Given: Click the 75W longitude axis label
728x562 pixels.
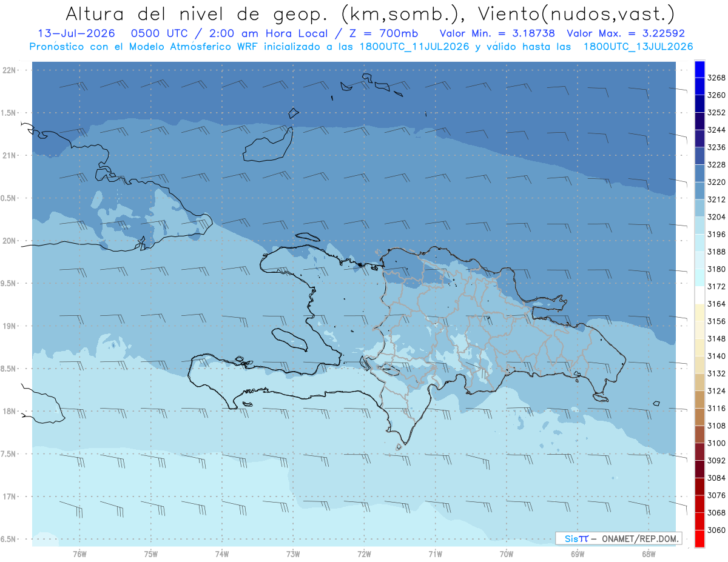Looking at the screenshot, I should pos(150,554).
